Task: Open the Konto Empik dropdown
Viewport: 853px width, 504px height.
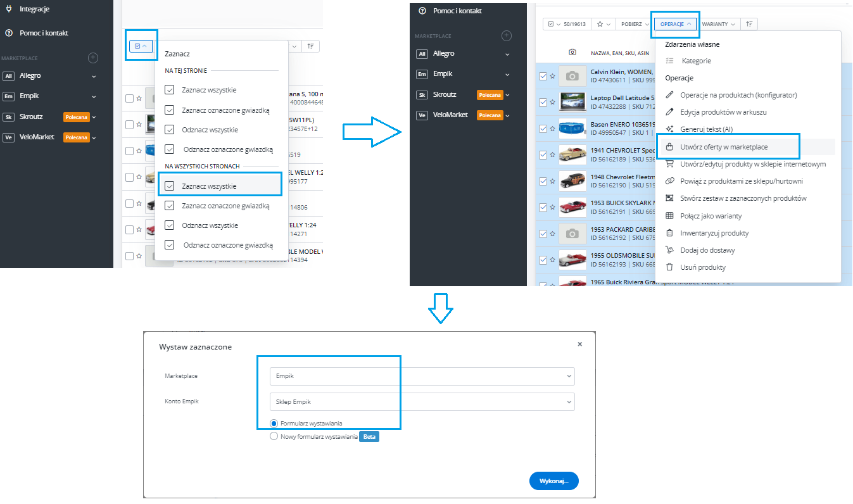Action: pos(422,402)
